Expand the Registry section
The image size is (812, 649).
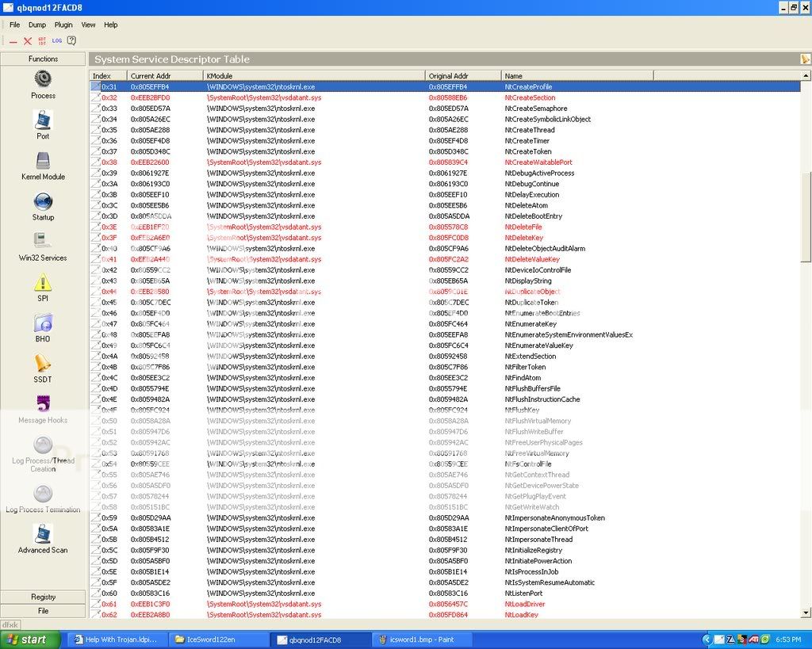click(43, 597)
